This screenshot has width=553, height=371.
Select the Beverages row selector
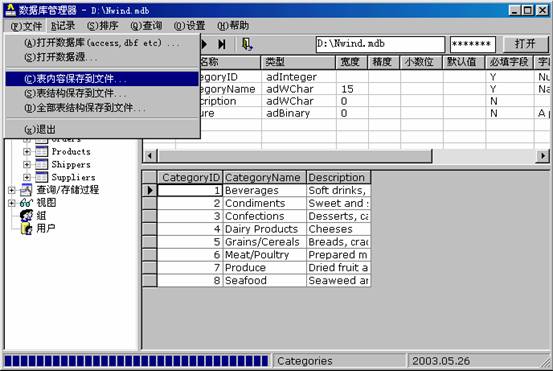point(150,190)
